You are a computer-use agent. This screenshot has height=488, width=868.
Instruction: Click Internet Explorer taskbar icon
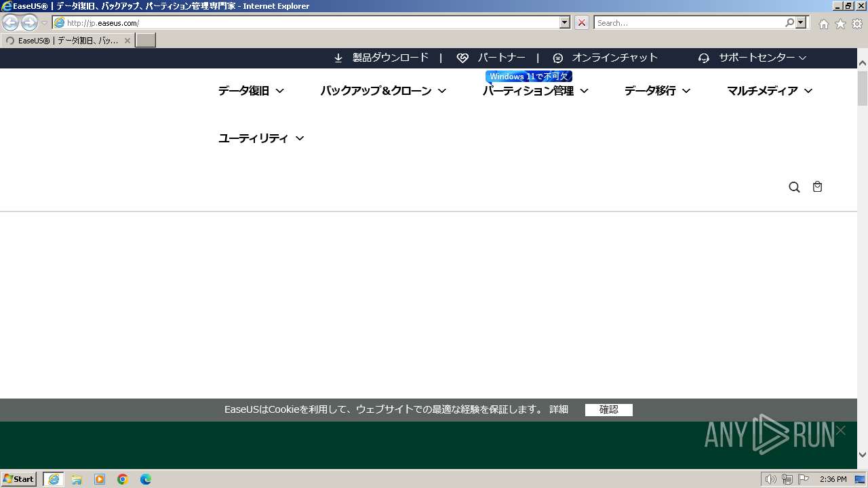pyautogui.click(x=54, y=479)
